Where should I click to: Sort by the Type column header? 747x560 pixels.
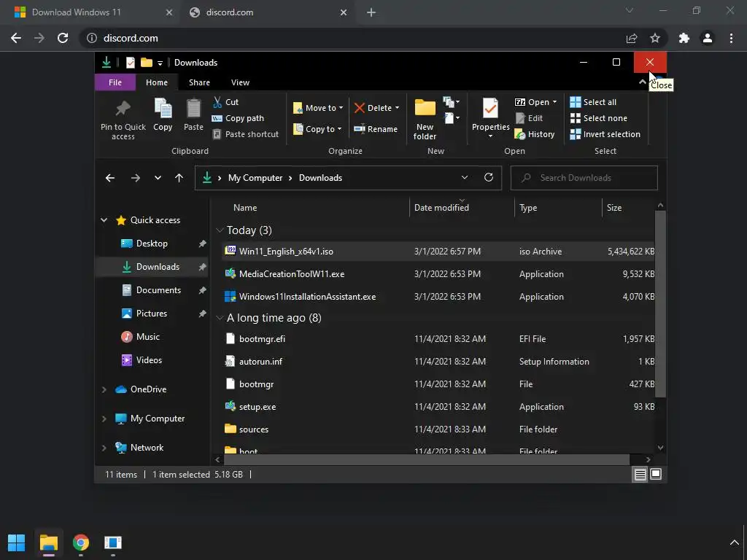click(528, 208)
